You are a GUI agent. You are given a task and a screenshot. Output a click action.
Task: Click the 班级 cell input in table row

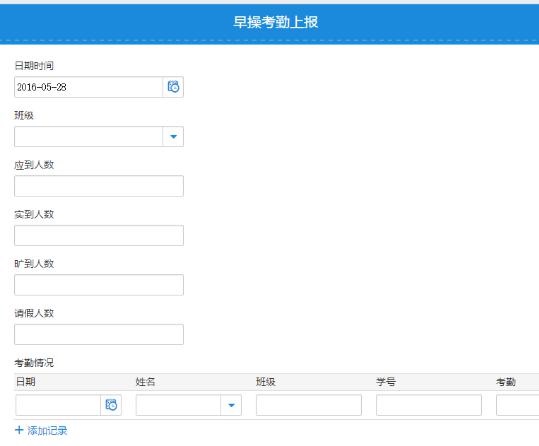pos(309,405)
